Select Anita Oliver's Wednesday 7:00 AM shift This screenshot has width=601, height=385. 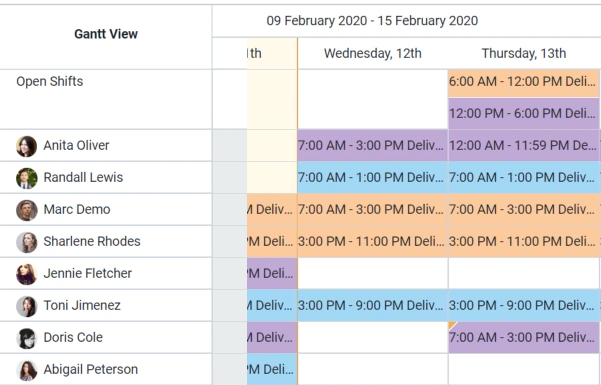tap(372, 145)
